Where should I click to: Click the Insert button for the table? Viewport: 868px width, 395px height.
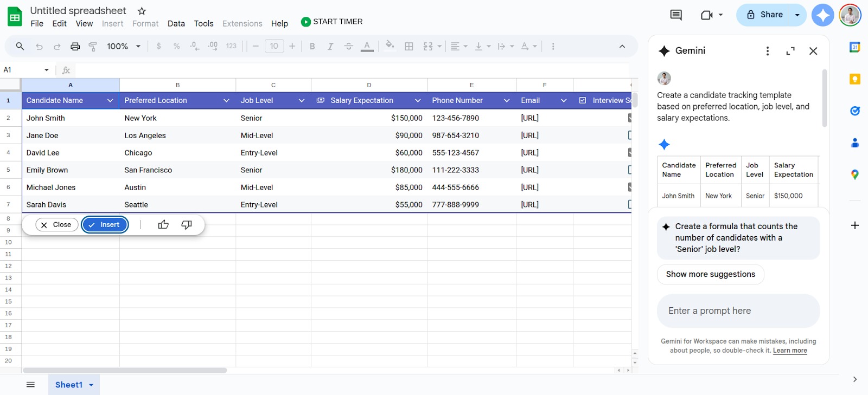pos(105,225)
